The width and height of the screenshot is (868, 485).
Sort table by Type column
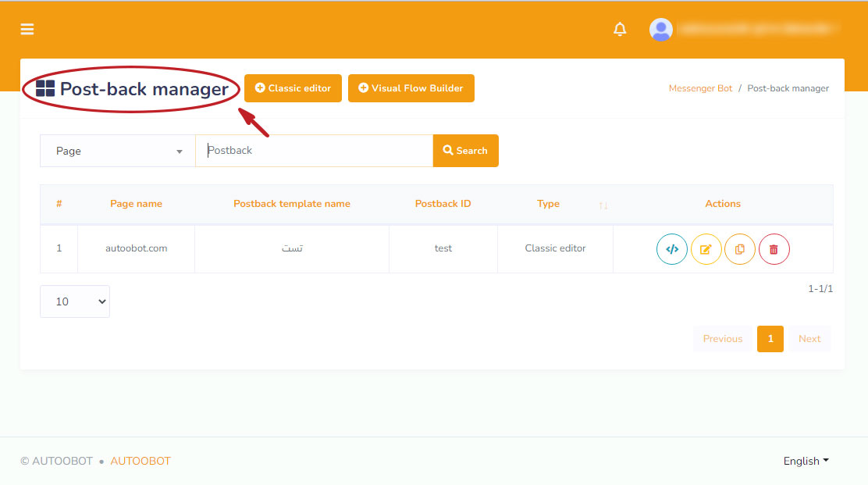pos(602,205)
